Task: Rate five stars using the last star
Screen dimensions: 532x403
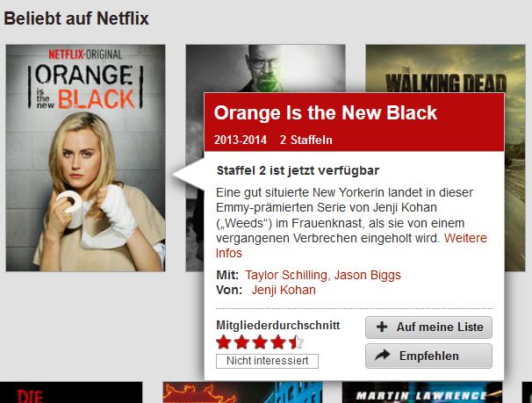Action: tap(296, 342)
